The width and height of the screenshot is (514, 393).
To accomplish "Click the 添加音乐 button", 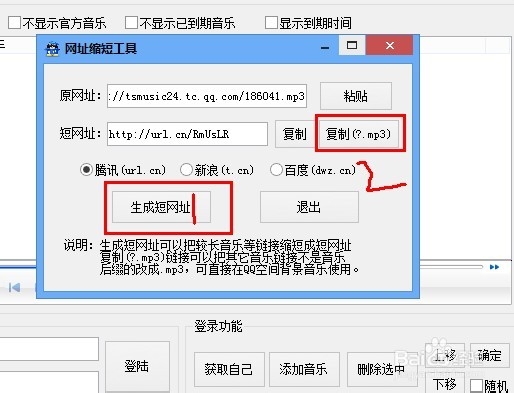I will pos(304,369).
